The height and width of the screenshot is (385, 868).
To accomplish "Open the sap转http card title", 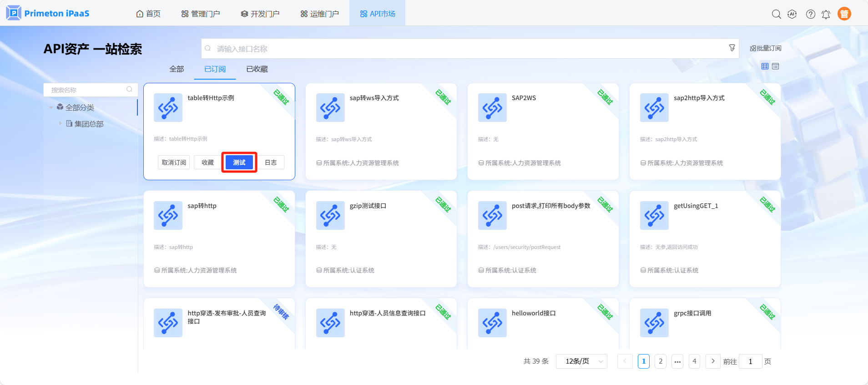I will coord(202,206).
